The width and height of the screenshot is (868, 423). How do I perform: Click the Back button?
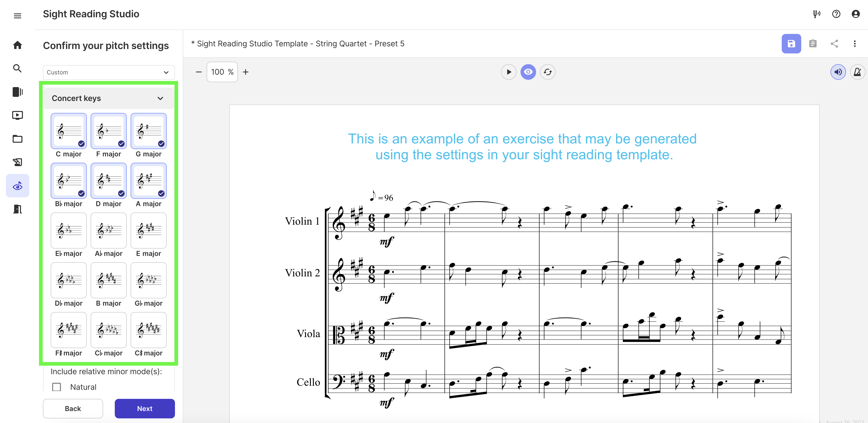click(73, 409)
